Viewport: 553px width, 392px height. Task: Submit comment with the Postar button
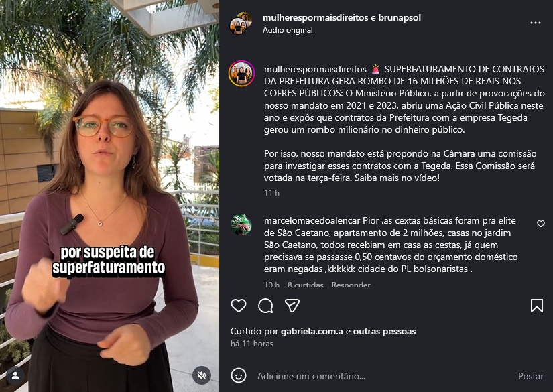coord(531,376)
